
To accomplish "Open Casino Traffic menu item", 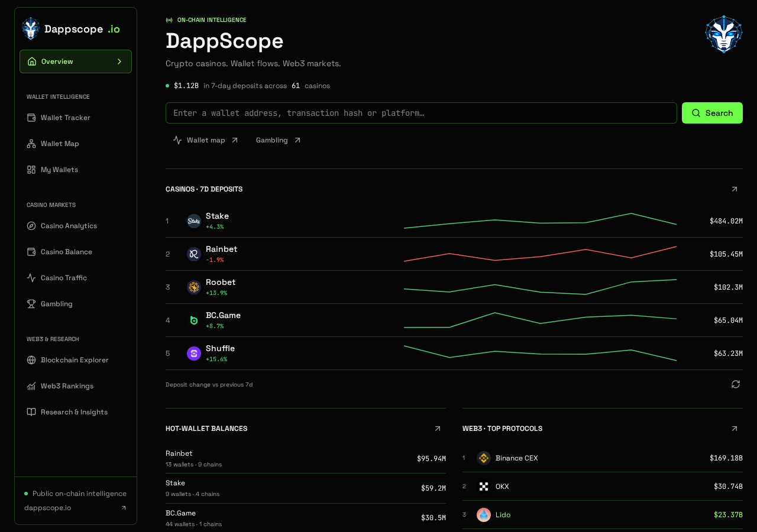I will pyautogui.click(x=76, y=278).
